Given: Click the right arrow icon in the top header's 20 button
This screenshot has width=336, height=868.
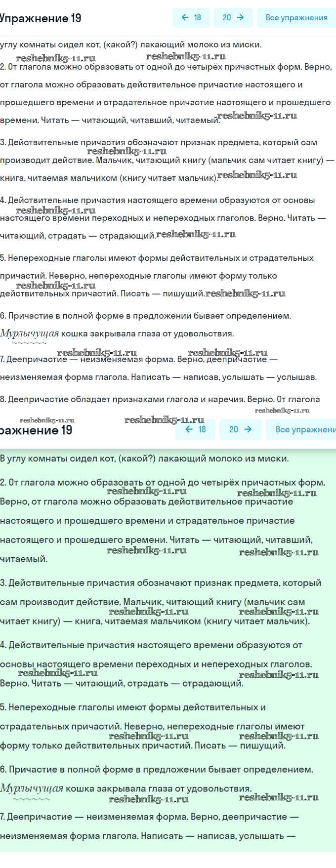Looking at the screenshot, I should click(241, 17).
